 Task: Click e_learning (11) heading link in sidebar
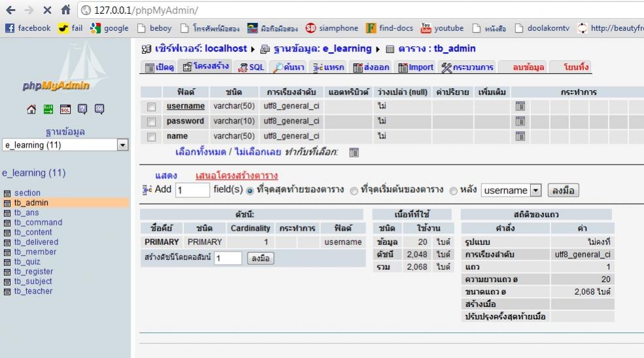click(x=34, y=173)
